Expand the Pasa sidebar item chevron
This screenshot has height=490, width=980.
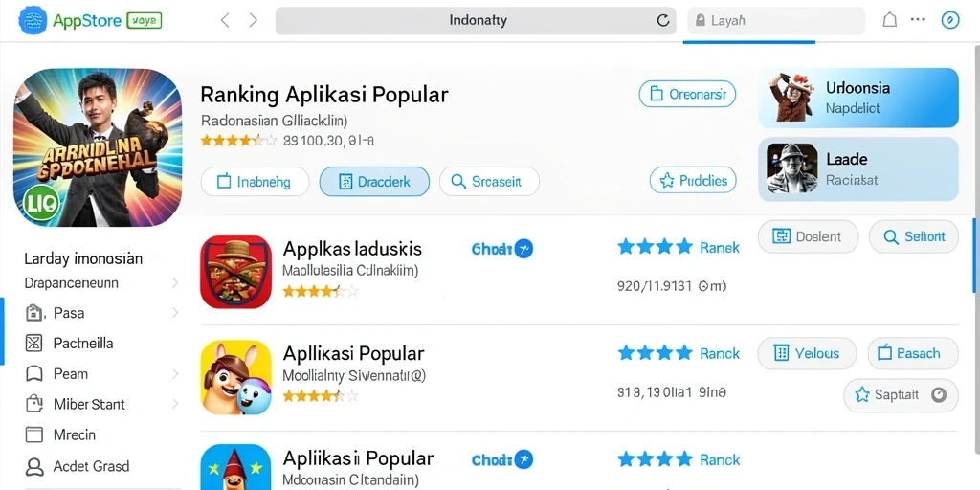pyautogui.click(x=175, y=313)
